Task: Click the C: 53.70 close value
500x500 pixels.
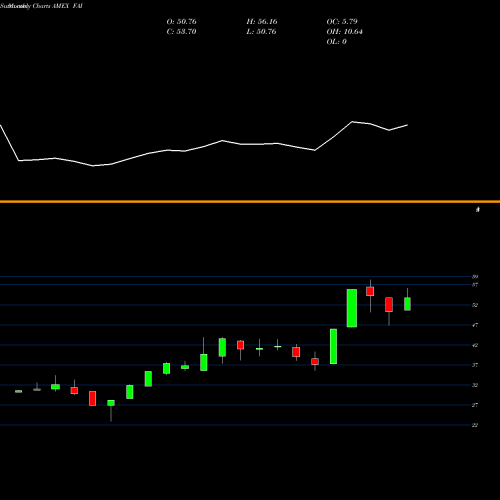Action: point(181,32)
